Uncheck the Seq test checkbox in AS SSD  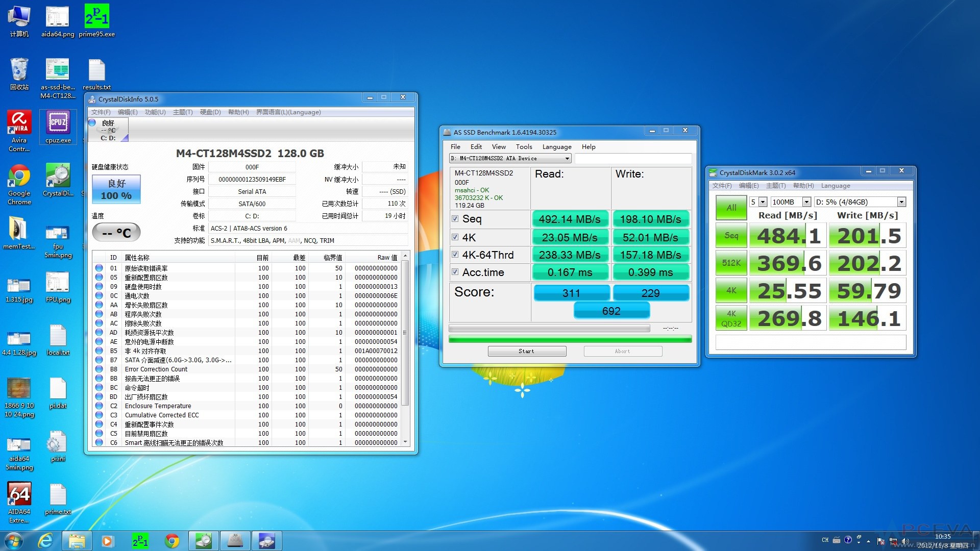point(455,219)
